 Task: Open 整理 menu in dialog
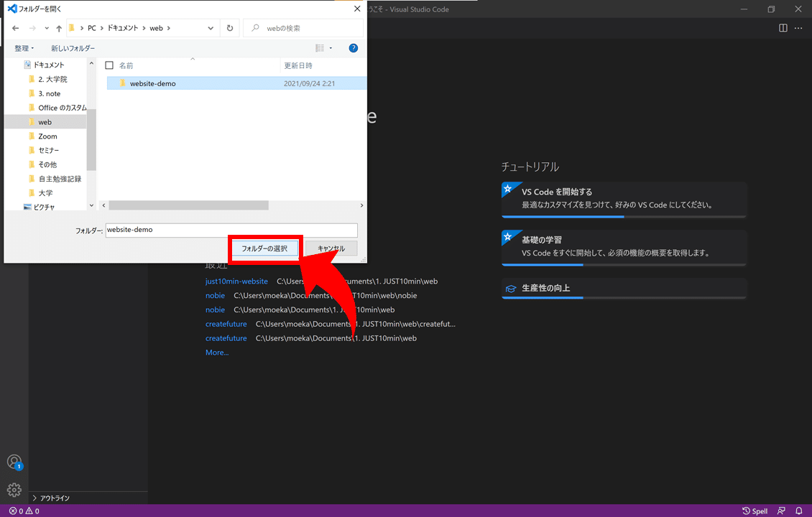click(x=24, y=48)
